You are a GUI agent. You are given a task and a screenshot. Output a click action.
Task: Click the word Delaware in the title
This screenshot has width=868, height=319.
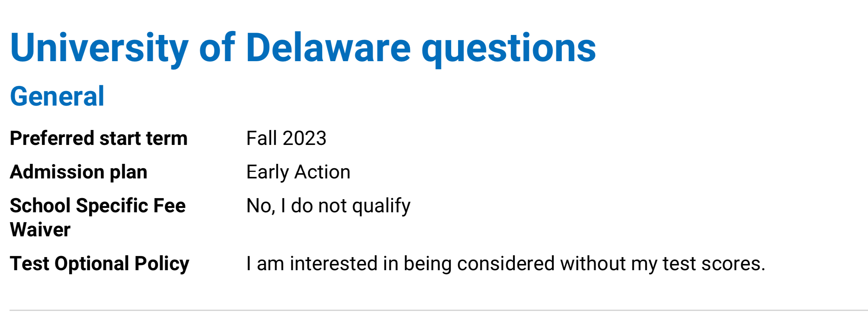(328, 48)
